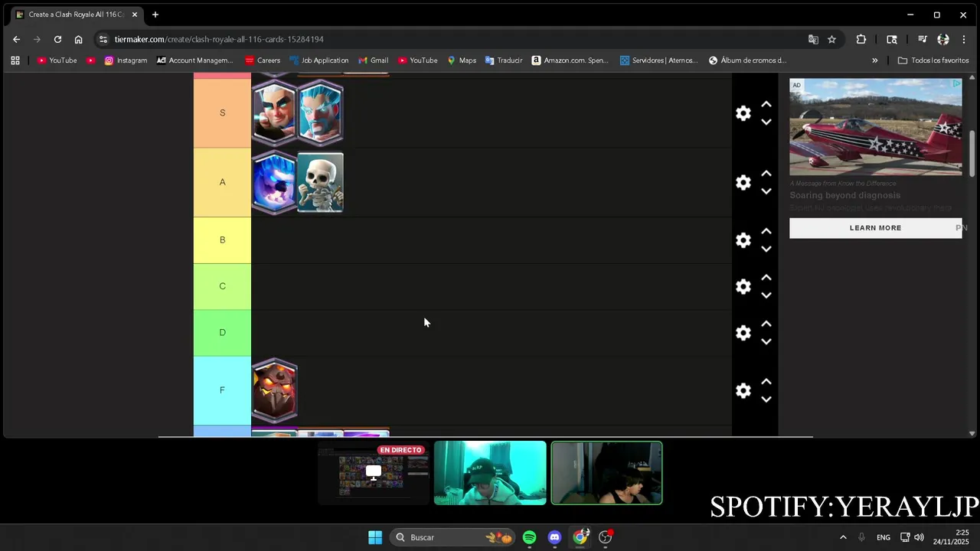Open Discord from taskbar

point(554,537)
